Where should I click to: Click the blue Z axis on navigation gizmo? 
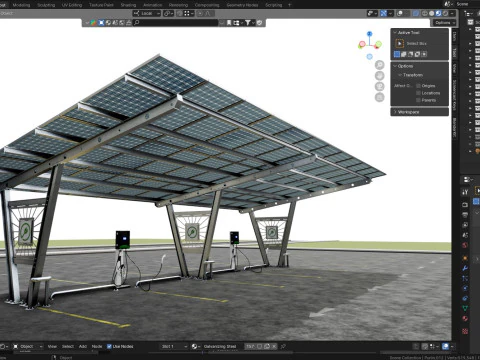point(369,34)
